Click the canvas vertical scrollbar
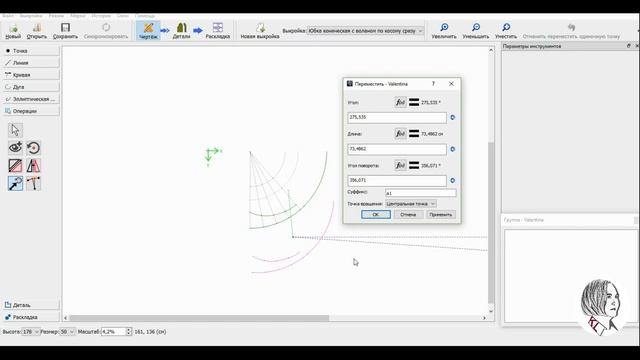This screenshot has height=360, width=640. 491,222
